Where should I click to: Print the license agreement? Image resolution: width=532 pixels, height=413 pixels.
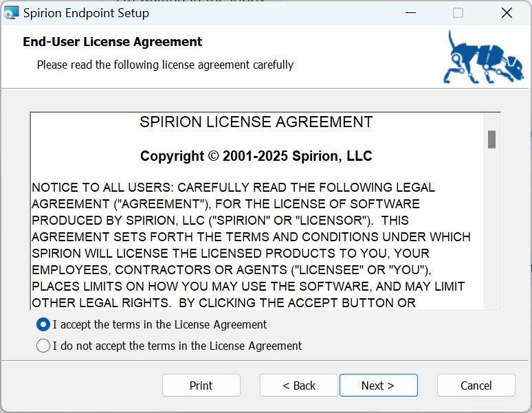click(x=201, y=386)
